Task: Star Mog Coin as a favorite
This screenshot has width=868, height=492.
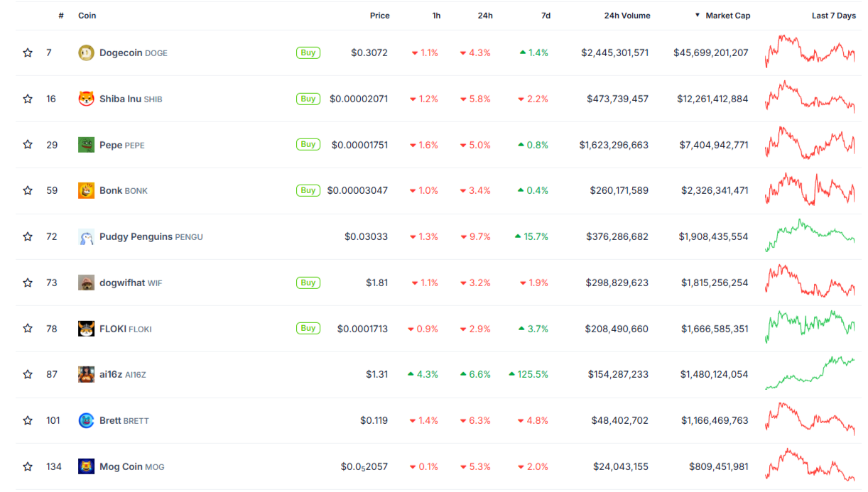Action: pos(28,466)
